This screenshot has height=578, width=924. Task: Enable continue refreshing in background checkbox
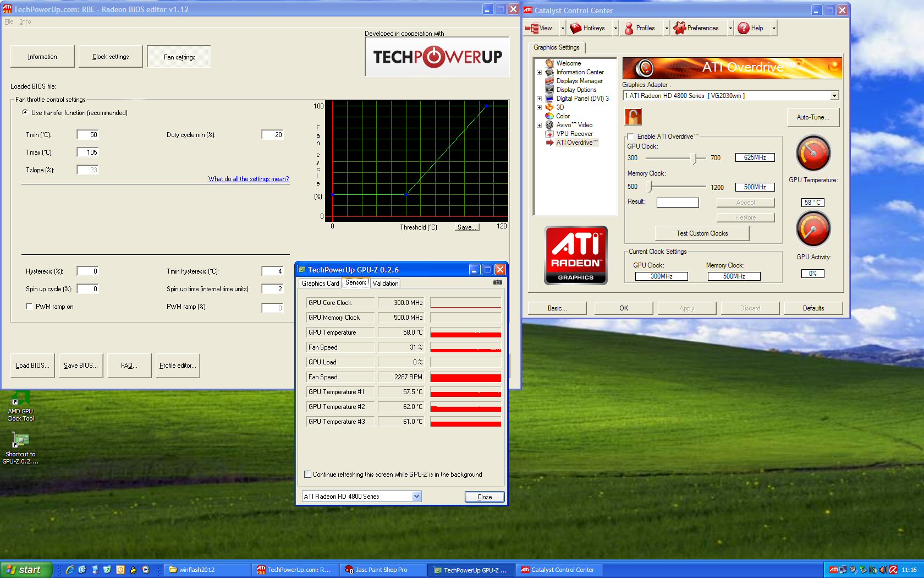pos(308,475)
